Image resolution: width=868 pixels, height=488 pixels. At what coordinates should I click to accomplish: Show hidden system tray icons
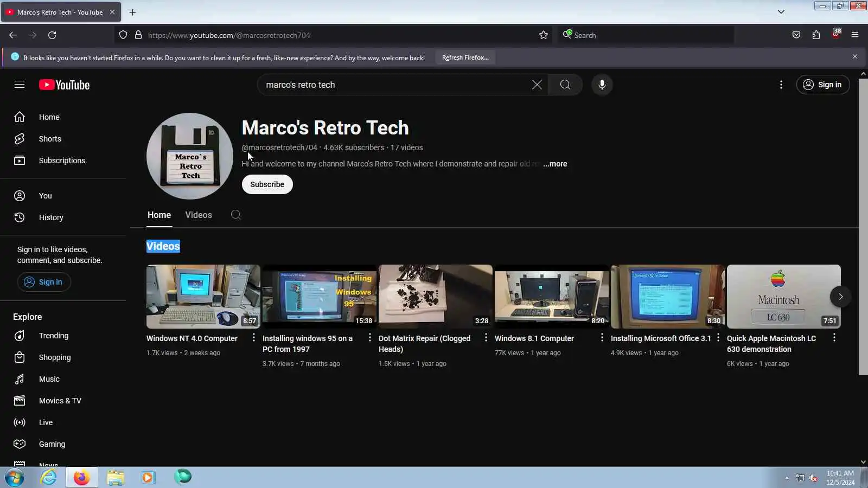coord(787,478)
